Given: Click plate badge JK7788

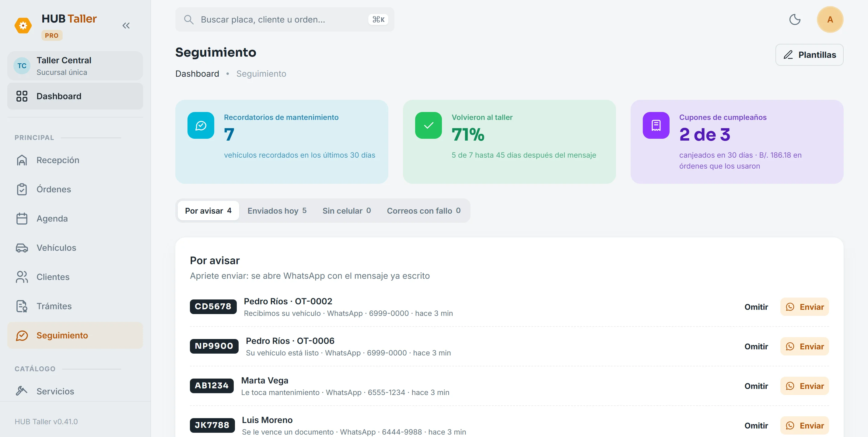Looking at the screenshot, I should 212,425.
